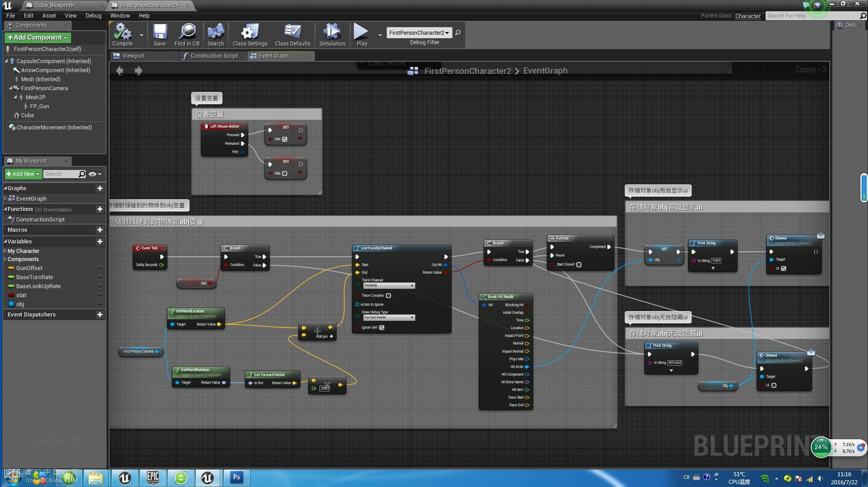The width and height of the screenshot is (868, 487).
Task: Open Epic Games Launcher from taskbar
Action: point(153,478)
